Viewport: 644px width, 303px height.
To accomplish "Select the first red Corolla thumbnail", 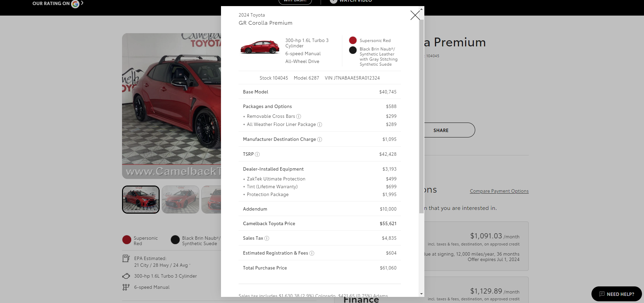I will click(141, 199).
